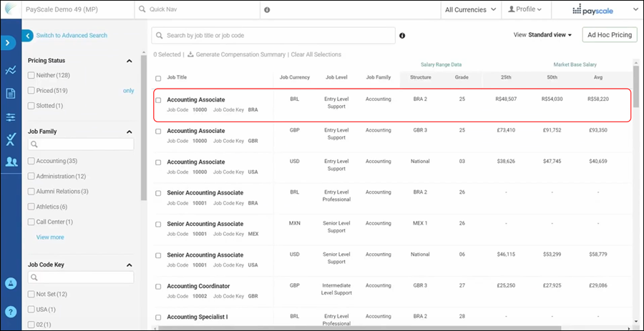Viewport: 644px width, 331px height.
Task: Tick the Accounting (35) job family checkbox
Action: pos(31,161)
